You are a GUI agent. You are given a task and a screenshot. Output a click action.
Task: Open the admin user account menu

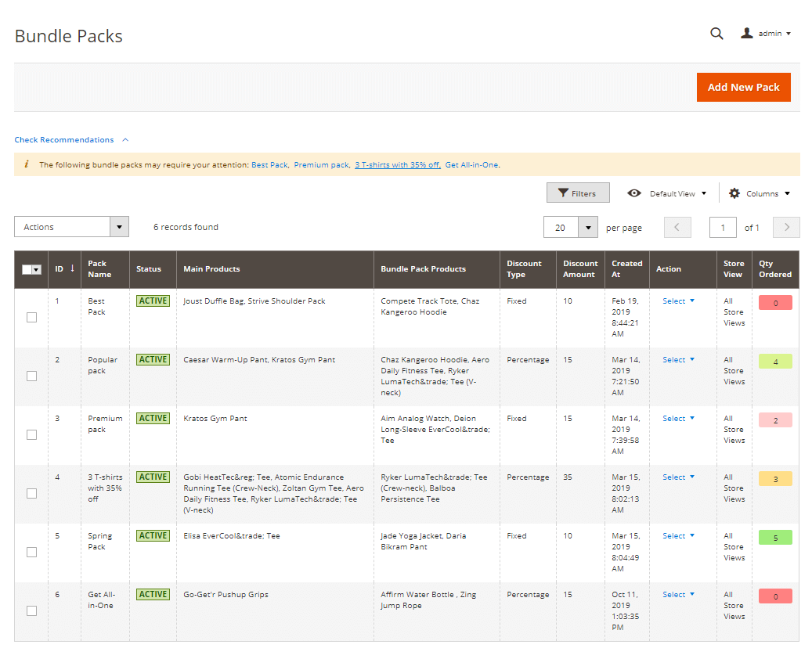(766, 34)
